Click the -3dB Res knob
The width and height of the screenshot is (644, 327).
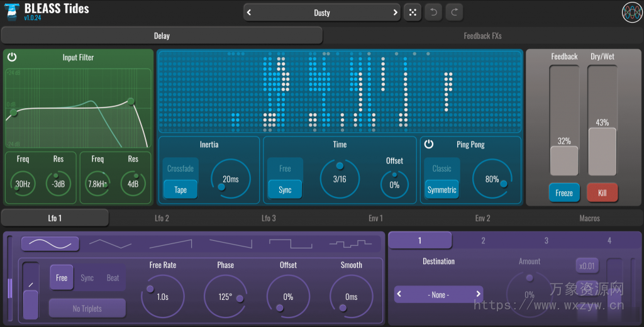pyautogui.click(x=58, y=184)
